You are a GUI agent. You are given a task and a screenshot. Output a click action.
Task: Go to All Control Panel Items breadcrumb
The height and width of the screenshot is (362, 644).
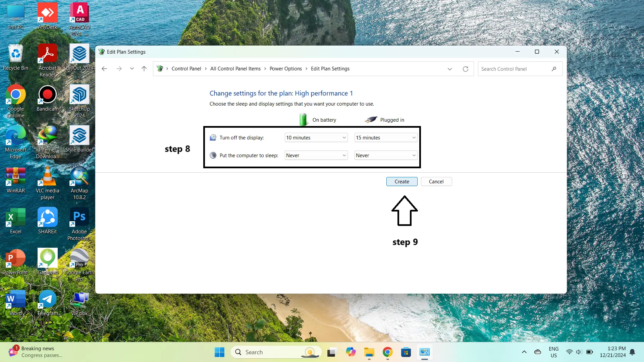point(235,69)
